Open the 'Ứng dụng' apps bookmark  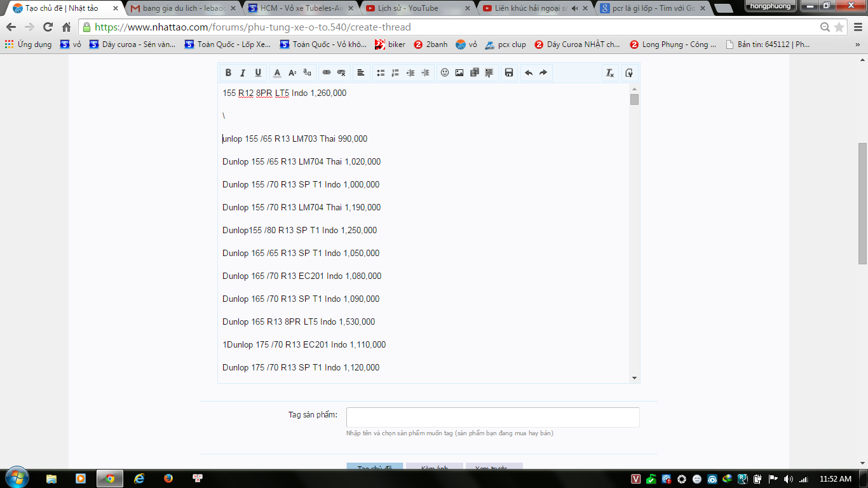tap(29, 44)
